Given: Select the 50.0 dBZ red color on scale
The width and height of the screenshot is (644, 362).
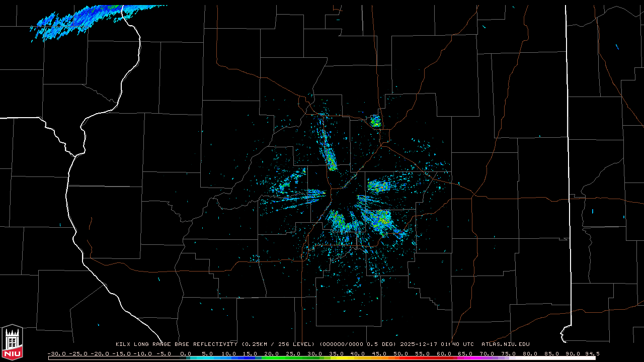Looking at the screenshot, I should (400, 358).
